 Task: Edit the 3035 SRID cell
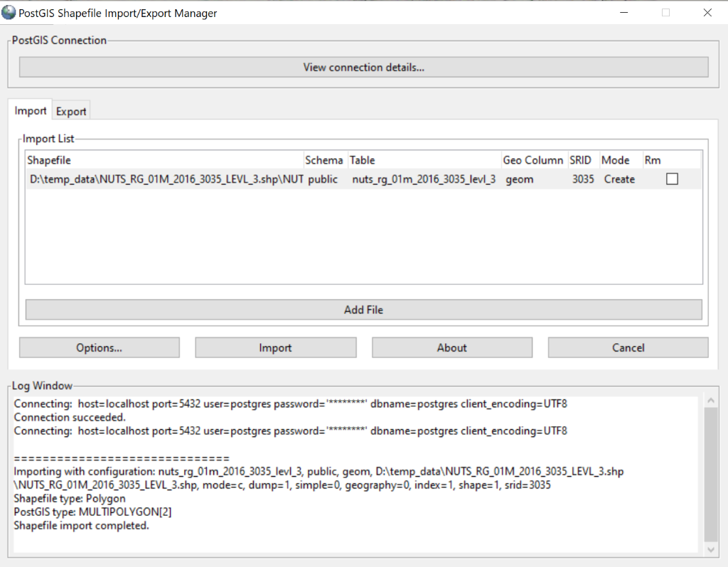[583, 179]
